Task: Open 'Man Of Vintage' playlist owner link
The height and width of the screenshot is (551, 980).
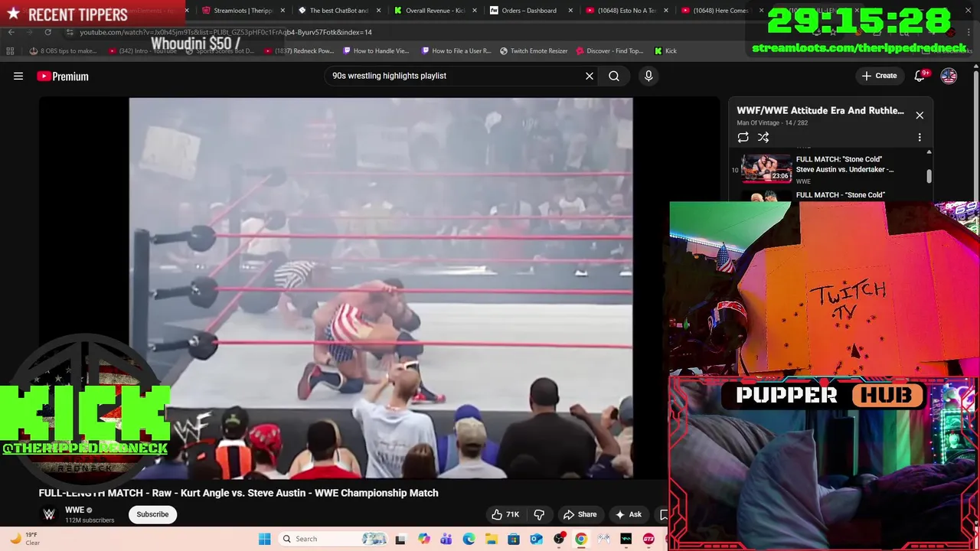Action: click(758, 122)
